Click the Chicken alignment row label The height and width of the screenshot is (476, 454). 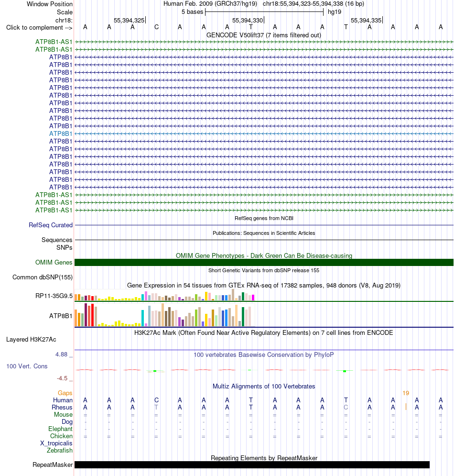pos(61,436)
